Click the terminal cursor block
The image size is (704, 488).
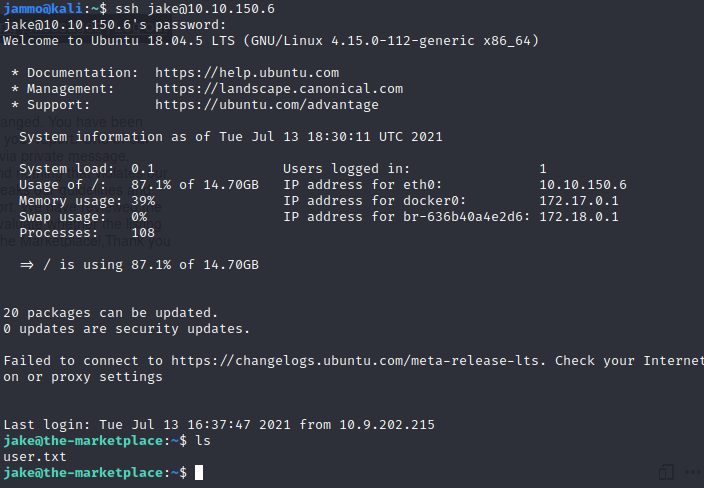pyautogui.click(x=199, y=473)
